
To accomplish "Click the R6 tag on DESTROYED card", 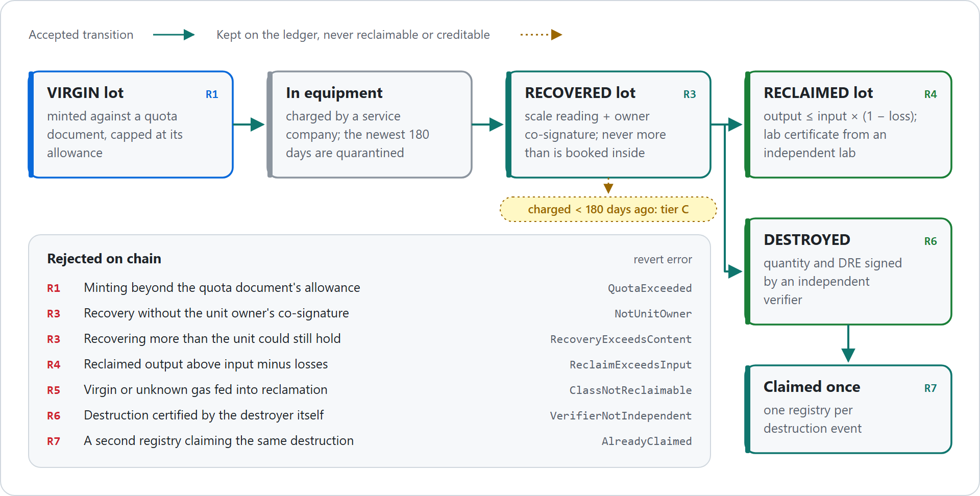I will [x=930, y=241].
